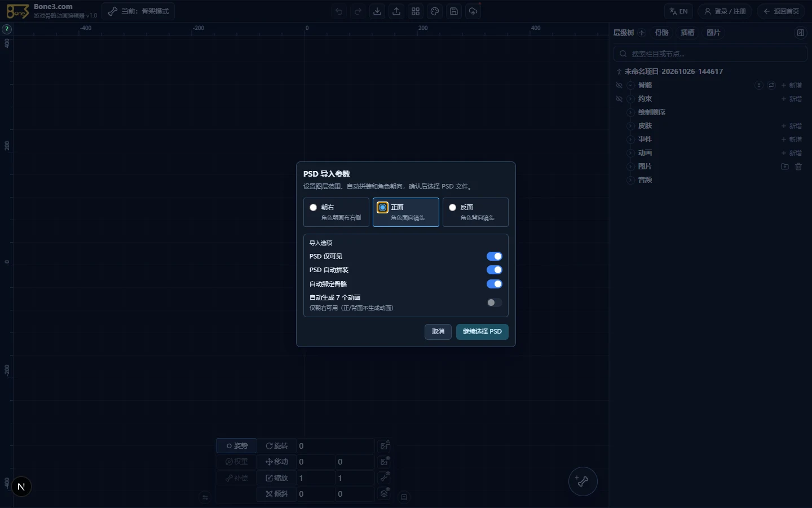Open the four-square grid icon in toolbar
Image resolution: width=812 pixels, height=508 pixels.
click(x=416, y=11)
